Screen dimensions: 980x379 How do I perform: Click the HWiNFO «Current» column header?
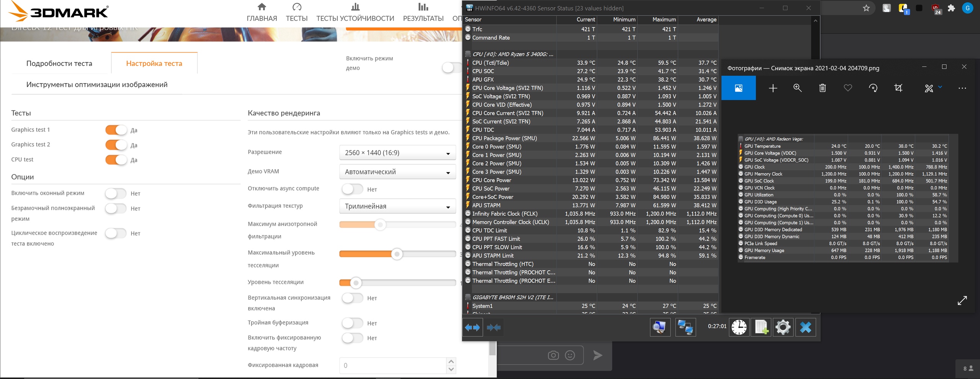click(577, 20)
